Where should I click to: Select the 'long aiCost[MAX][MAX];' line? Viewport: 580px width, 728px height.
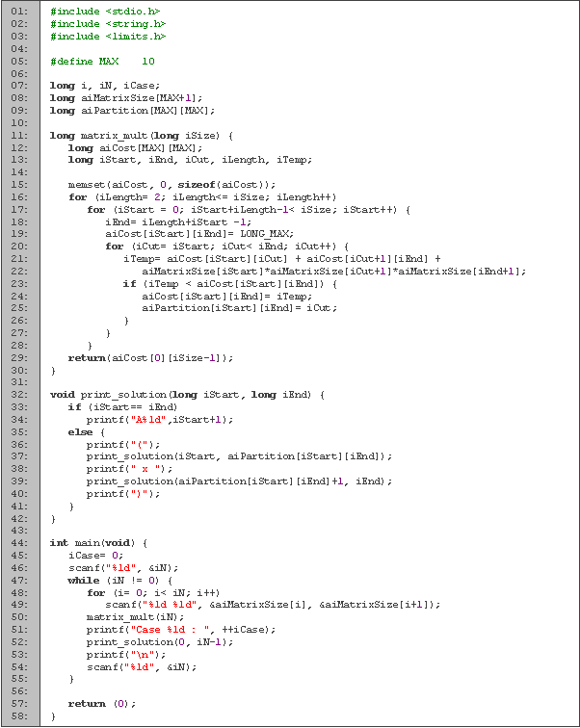pos(135,148)
